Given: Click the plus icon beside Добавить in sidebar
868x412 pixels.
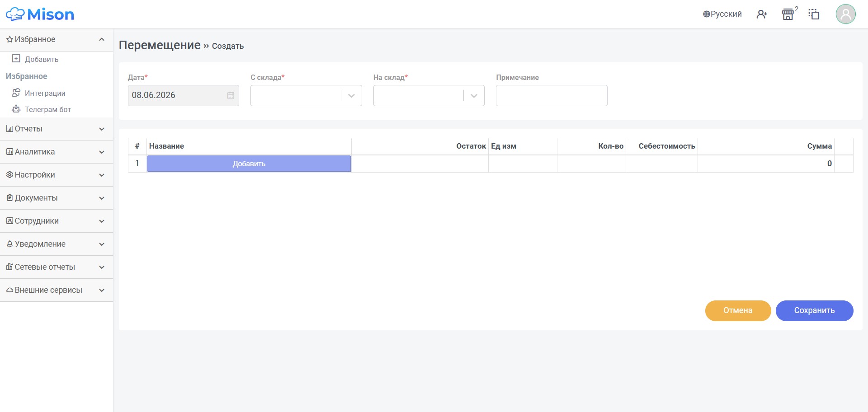Looking at the screenshot, I should (x=16, y=59).
